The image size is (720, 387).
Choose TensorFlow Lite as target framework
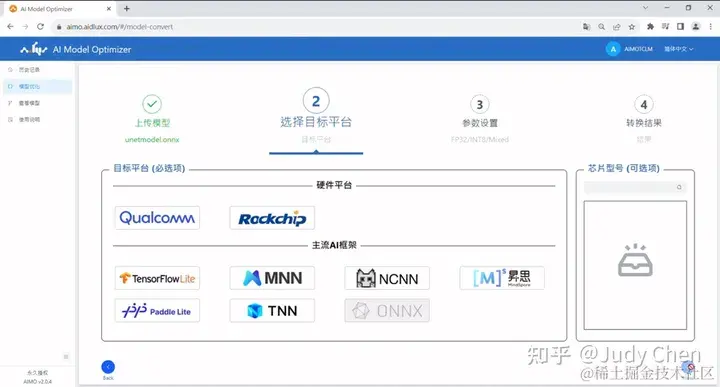[x=157, y=278]
